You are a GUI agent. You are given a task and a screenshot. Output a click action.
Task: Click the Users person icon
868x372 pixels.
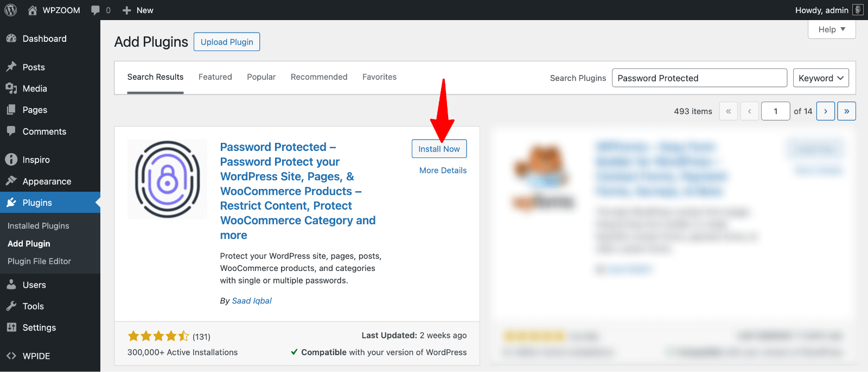[11, 285]
